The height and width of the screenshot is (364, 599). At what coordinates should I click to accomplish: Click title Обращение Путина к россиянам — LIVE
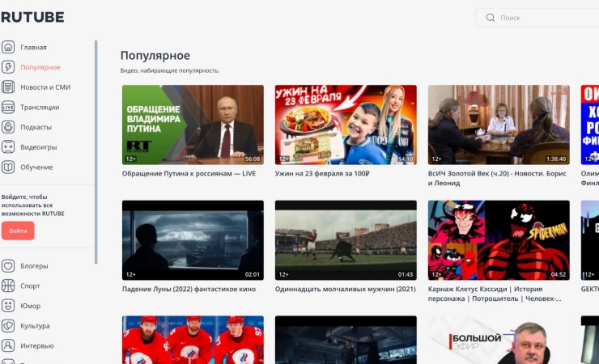(x=189, y=174)
